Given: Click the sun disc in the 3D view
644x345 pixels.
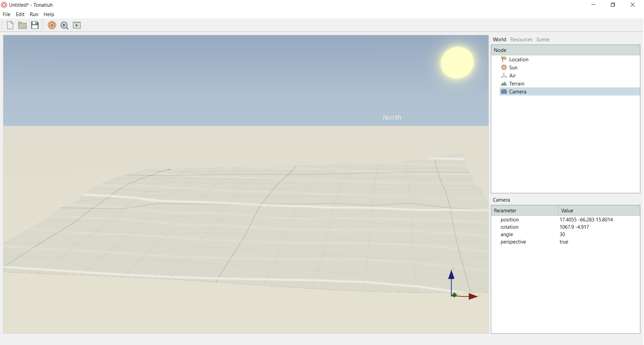Looking at the screenshot, I should (457, 63).
